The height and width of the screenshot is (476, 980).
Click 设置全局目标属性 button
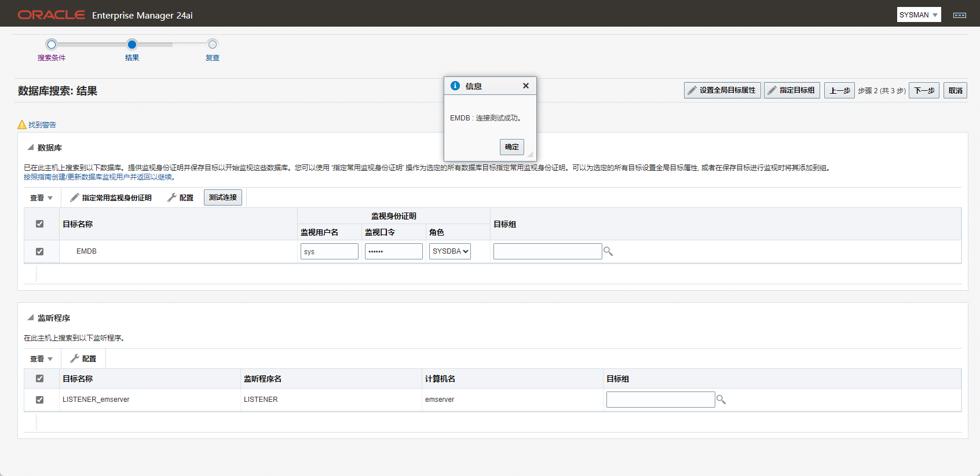point(722,90)
